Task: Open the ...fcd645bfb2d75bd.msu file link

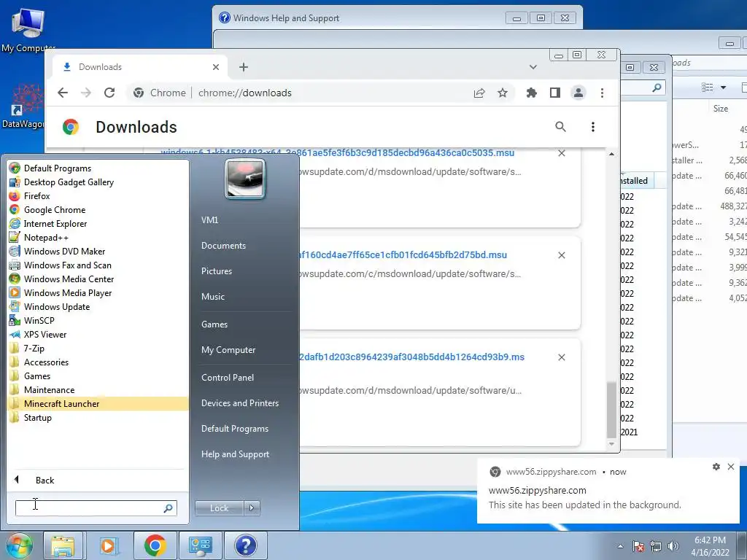Action: (x=403, y=254)
